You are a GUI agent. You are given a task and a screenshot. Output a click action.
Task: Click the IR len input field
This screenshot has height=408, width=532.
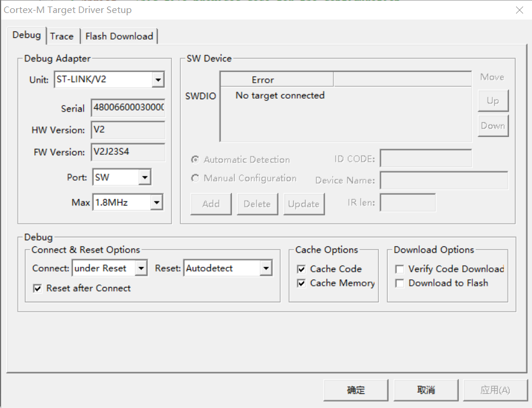[408, 203]
